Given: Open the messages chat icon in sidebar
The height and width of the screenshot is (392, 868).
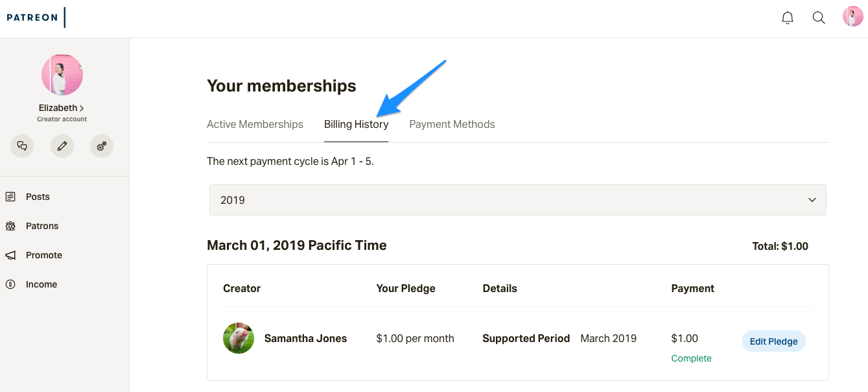Looking at the screenshot, I should [22, 146].
